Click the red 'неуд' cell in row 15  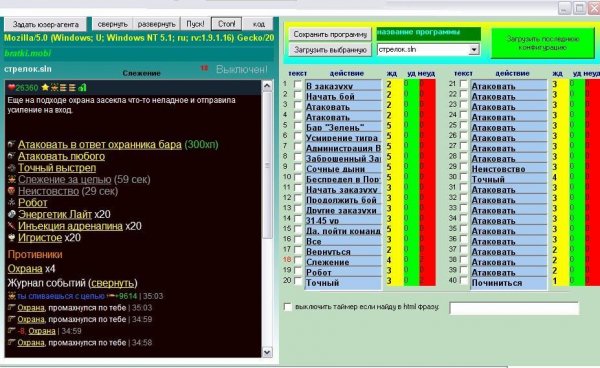[x=427, y=229]
